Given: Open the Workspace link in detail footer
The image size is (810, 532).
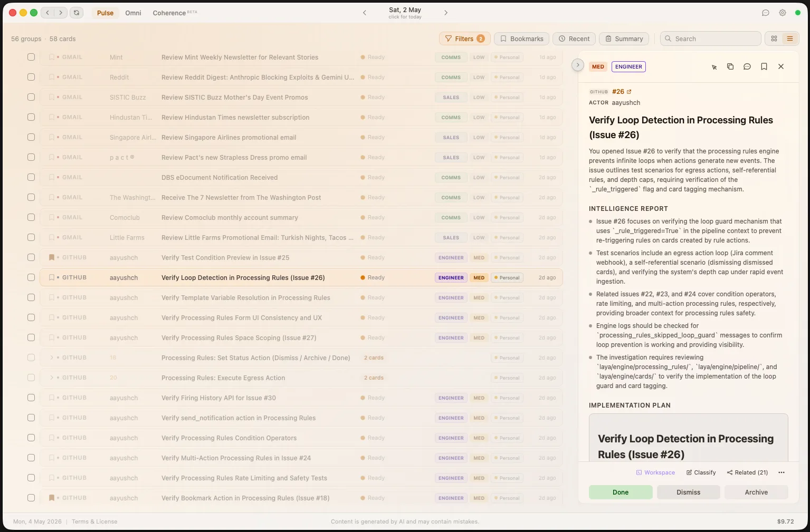Looking at the screenshot, I should coord(655,472).
